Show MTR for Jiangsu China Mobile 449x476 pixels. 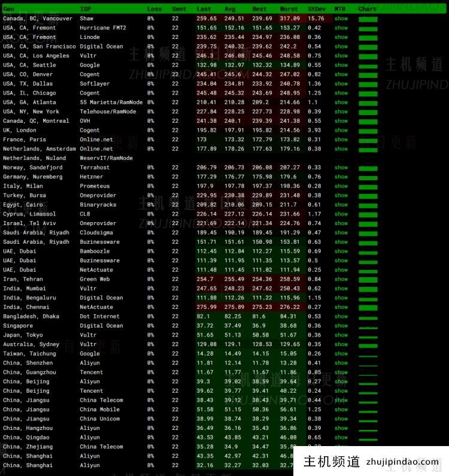[341, 410]
